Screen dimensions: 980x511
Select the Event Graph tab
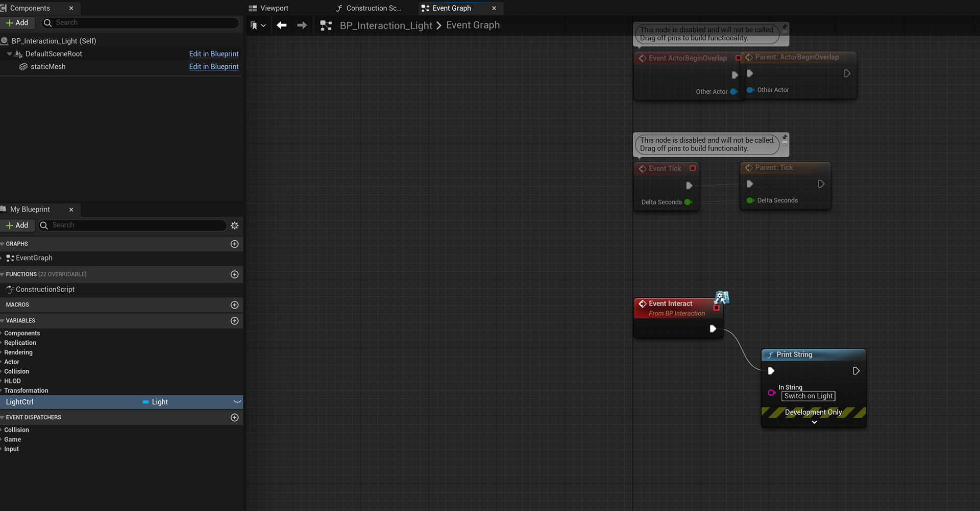(451, 8)
